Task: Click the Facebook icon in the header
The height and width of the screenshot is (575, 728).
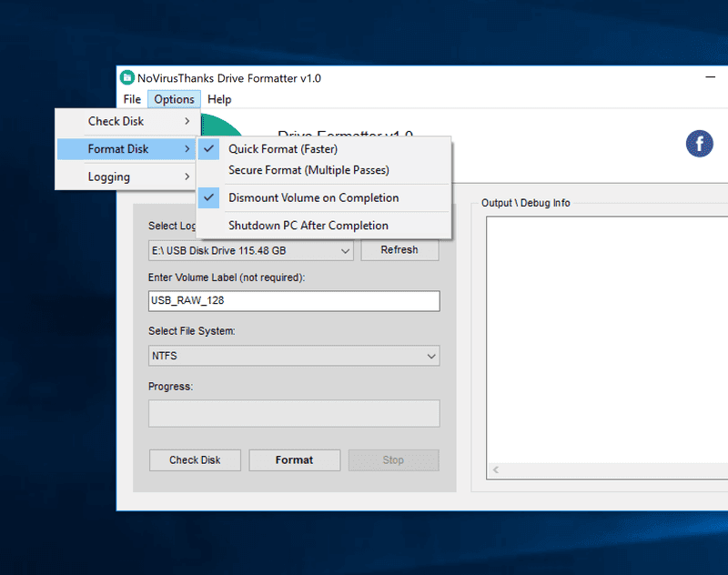Action: (x=699, y=144)
